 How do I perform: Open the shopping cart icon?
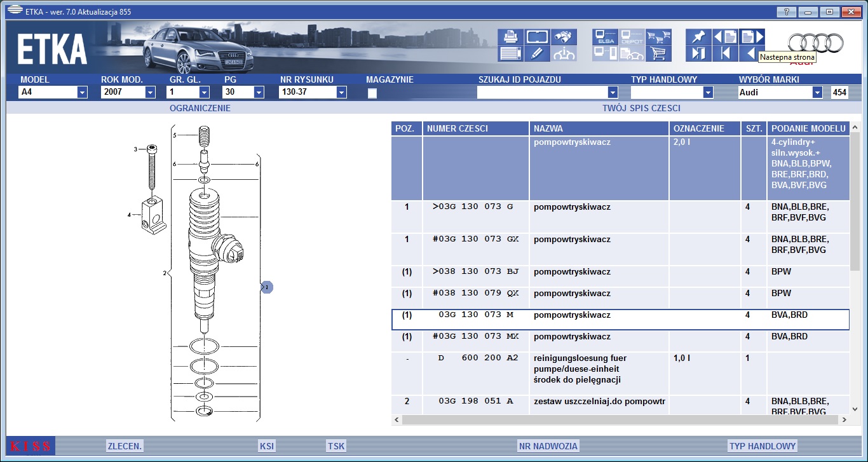tap(659, 53)
